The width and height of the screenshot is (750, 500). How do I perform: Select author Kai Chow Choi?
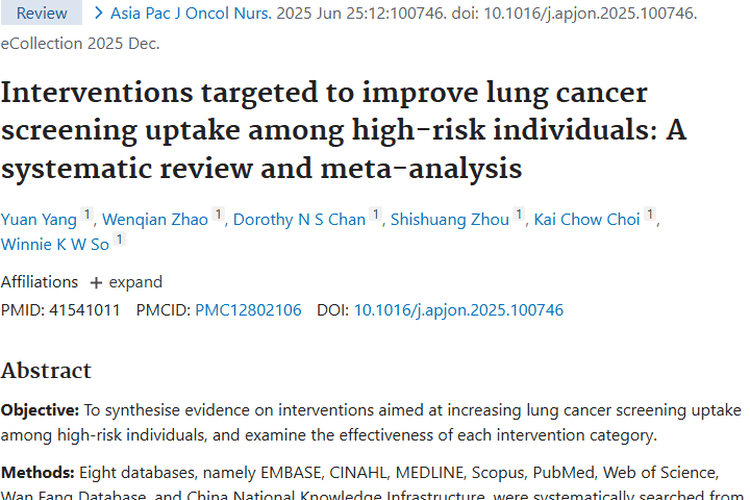pos(586,220)
